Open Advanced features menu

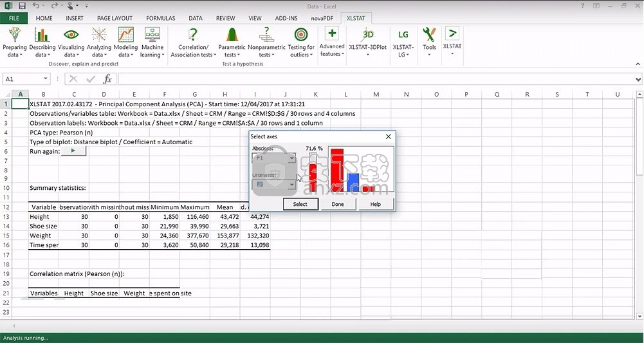pos(332,41)
